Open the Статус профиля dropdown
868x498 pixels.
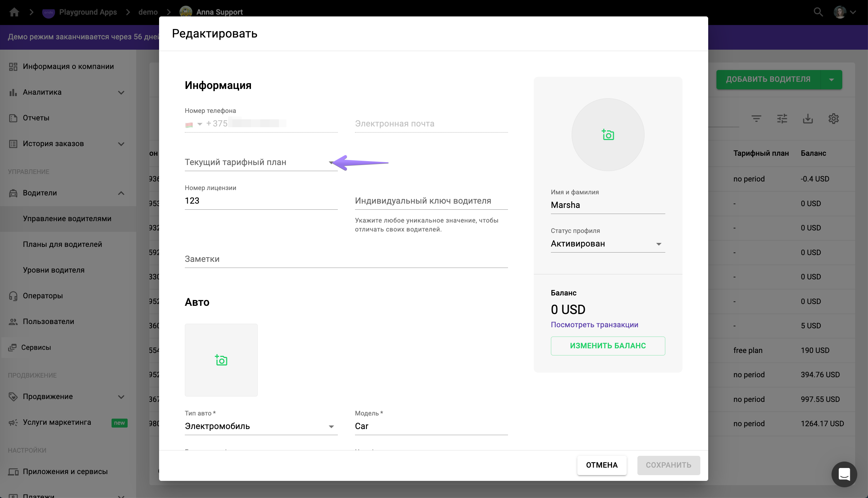(607, 244)
